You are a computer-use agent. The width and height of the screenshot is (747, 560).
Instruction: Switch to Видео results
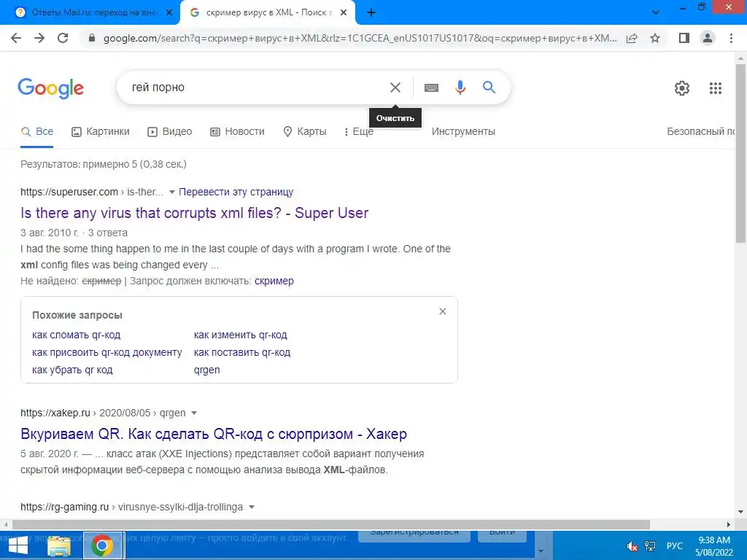(x=170, y=132)
